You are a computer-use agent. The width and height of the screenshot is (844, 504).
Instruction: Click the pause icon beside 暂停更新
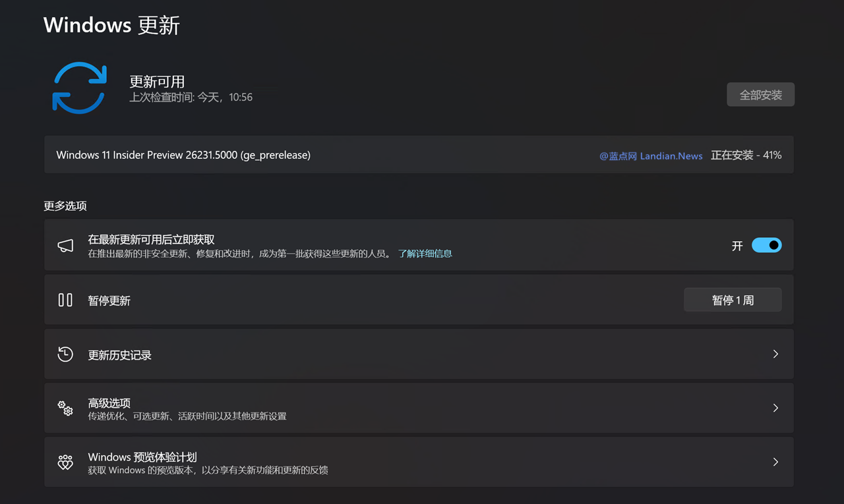(x=65, y=300)
